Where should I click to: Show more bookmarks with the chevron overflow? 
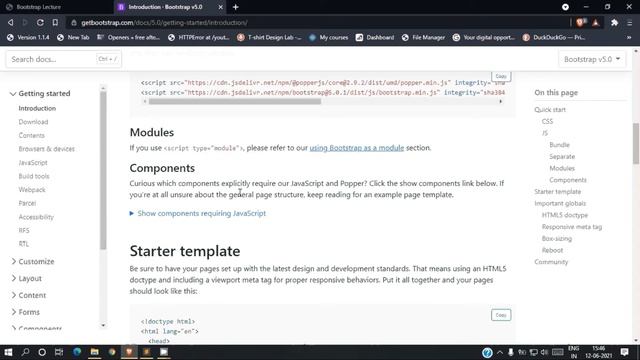coord(629,37)
